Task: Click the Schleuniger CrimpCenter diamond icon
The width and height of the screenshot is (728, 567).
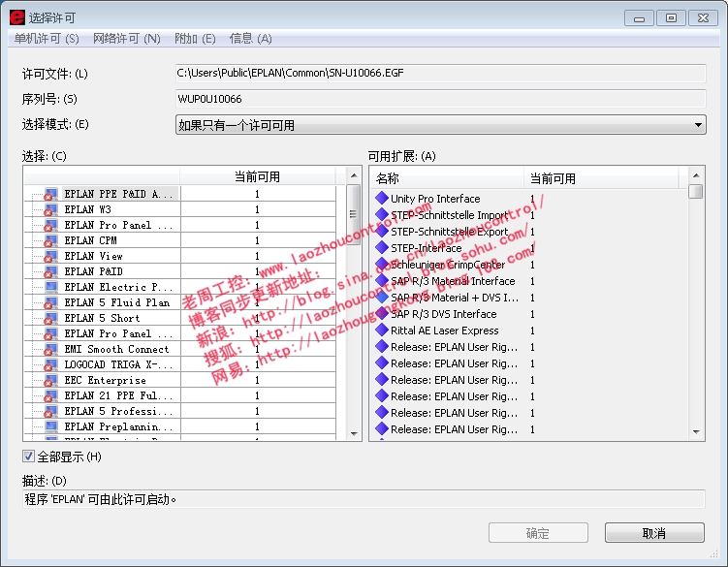Action: point(381,265)
